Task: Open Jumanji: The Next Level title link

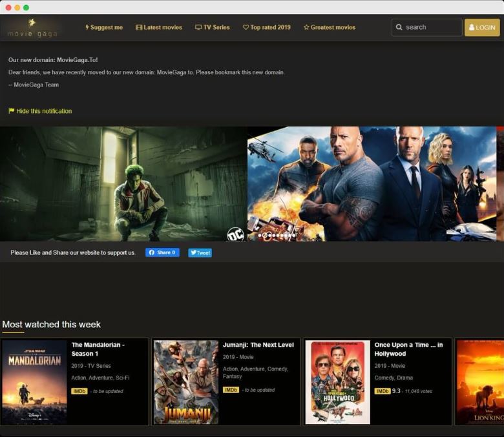Action: coord(258,345)
